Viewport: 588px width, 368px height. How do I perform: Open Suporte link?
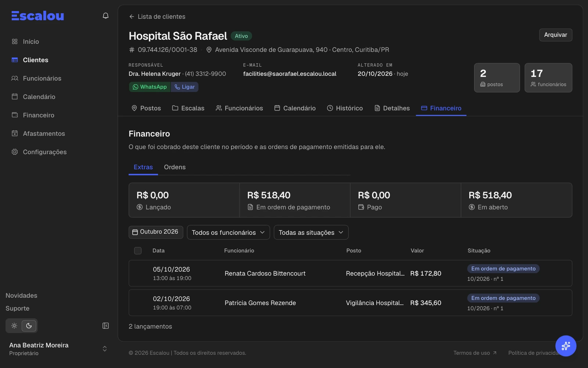click(x=17, y=308)
